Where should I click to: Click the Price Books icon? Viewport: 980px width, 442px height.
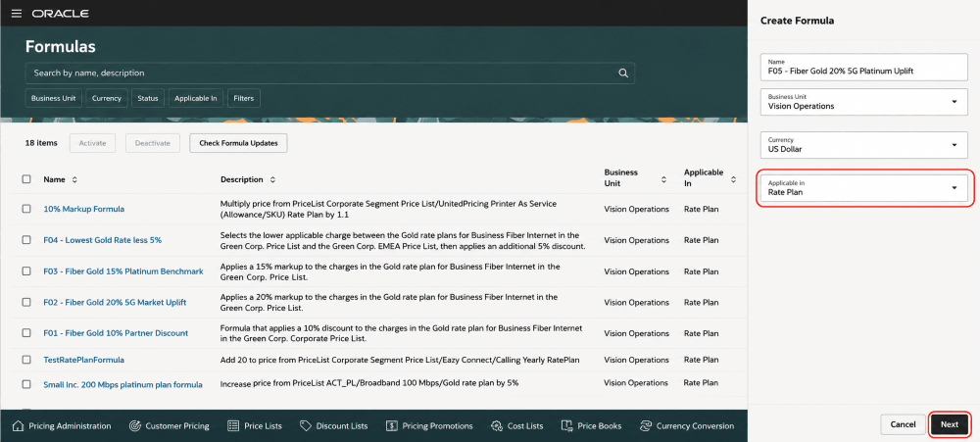click(x=566, y=425)
